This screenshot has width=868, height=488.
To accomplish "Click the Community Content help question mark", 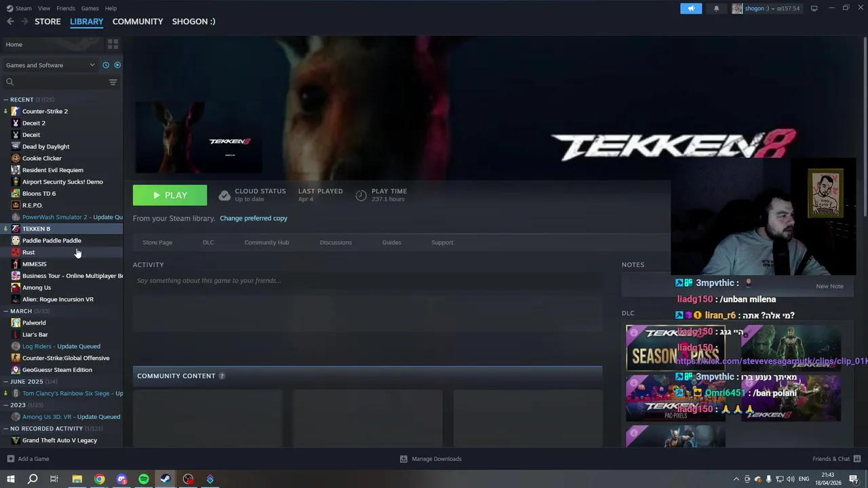I will (222, 376).
